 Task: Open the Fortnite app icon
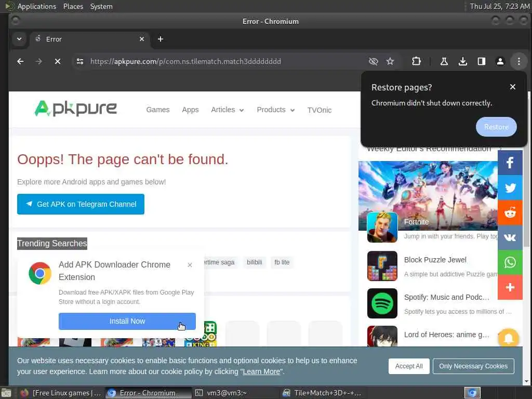click(x=382, y=227)
